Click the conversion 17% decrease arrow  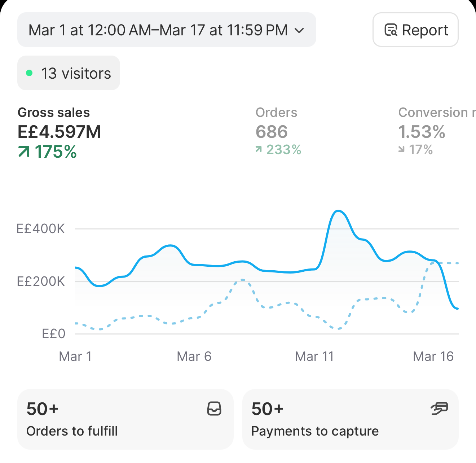pyautogui.click(x=401, y=149)
